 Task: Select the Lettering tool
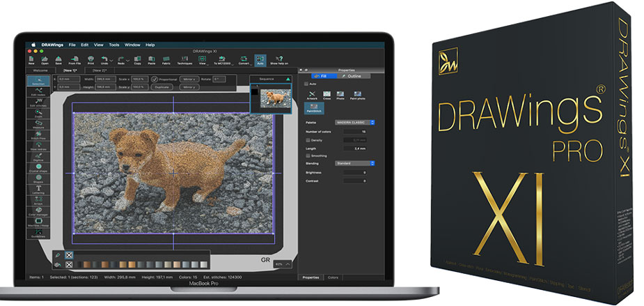[38, 190]
